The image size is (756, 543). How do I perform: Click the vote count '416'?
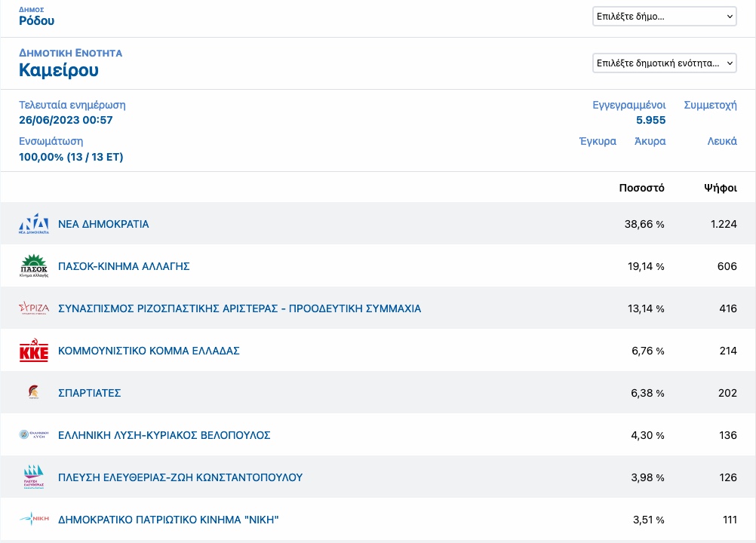click(728, 308)
